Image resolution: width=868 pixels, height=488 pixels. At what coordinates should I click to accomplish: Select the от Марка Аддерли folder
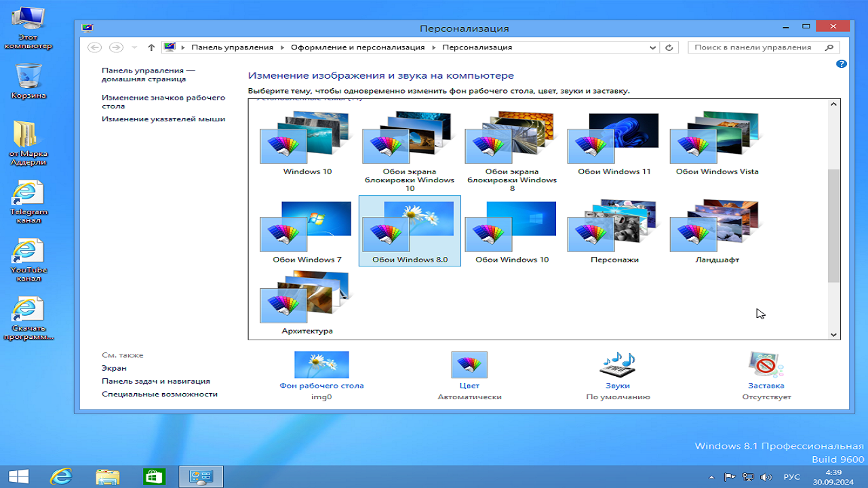[x=28, y=144]
